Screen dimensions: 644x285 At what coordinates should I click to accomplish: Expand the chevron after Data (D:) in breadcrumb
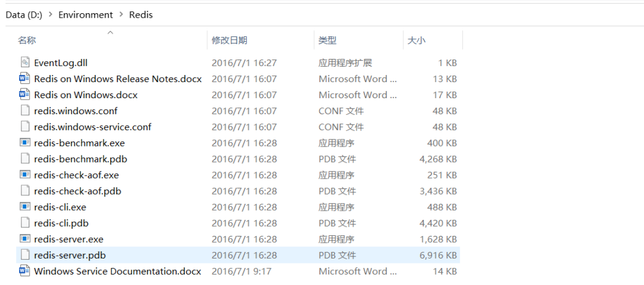51,15
